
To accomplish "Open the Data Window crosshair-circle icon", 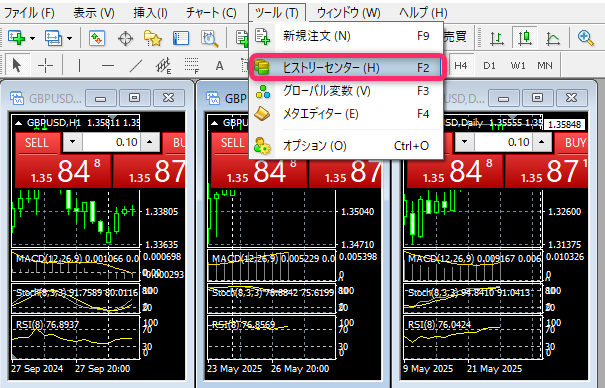I will 125,38.
